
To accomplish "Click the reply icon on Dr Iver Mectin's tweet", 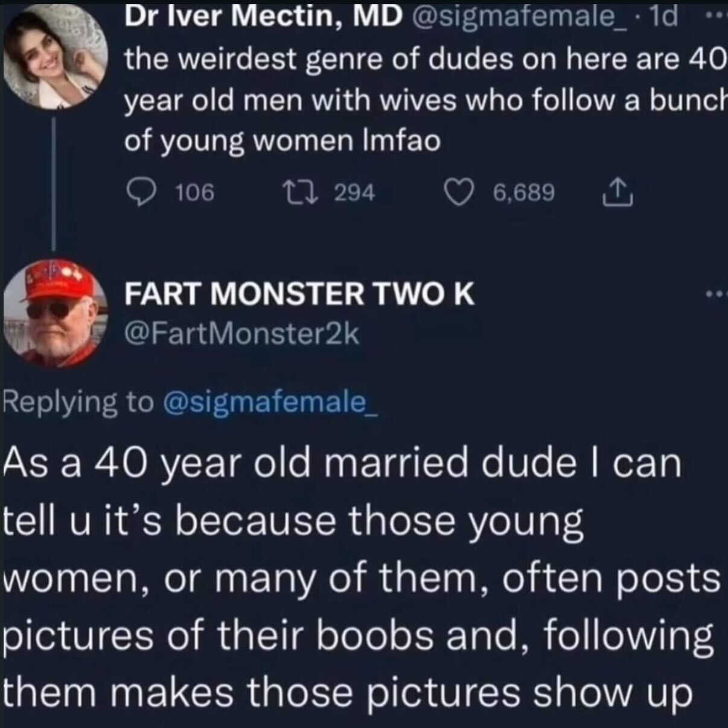I will [x=142, y=192].
